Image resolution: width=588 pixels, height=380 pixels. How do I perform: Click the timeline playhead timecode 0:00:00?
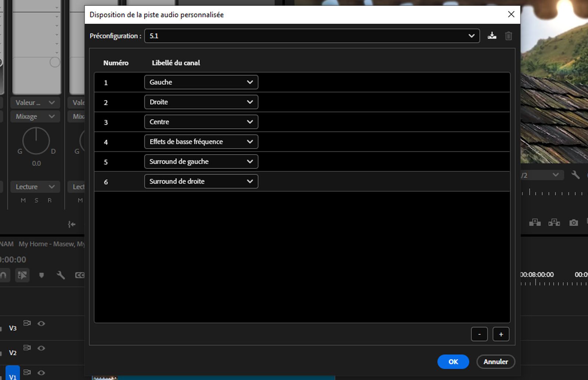coord(13,260)
